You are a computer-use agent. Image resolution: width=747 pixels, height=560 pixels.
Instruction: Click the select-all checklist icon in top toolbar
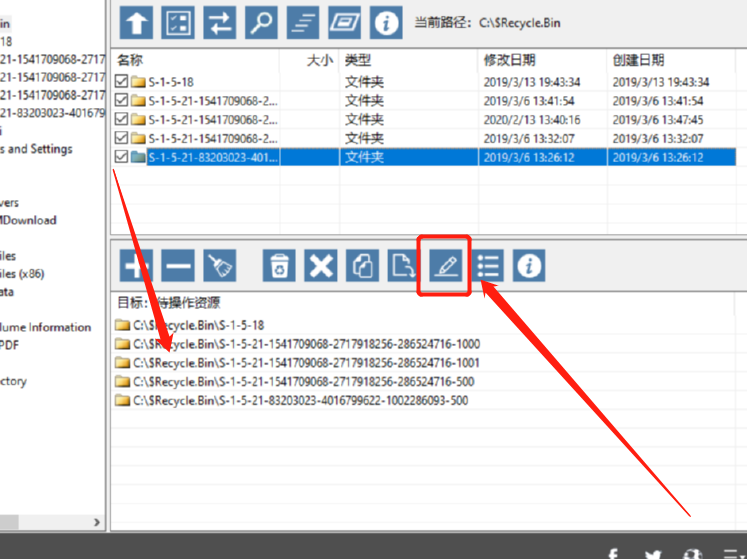pyautogui.click(x=178, y=22)
